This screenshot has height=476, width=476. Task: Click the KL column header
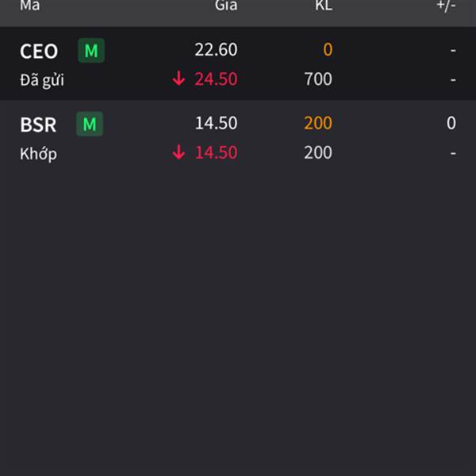(x=323, y=6)
